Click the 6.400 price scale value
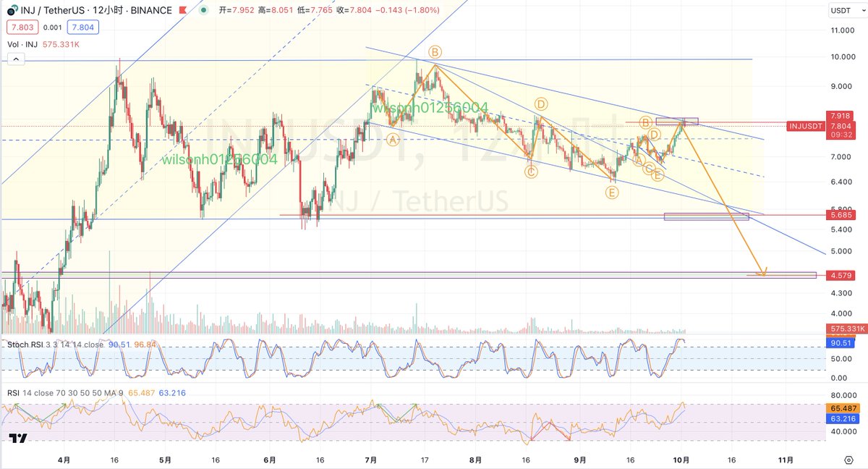This screenshot has width=868, height=469. click(842, 182)
